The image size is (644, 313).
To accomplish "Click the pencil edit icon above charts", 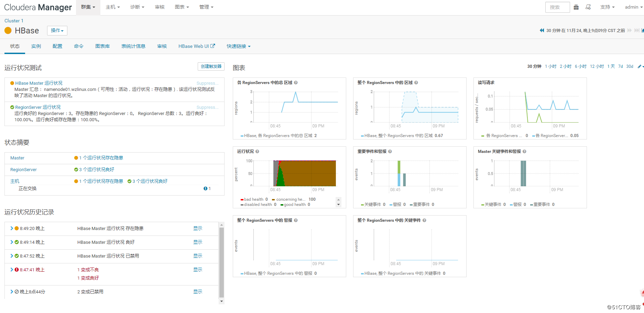I will pos(639,66).
